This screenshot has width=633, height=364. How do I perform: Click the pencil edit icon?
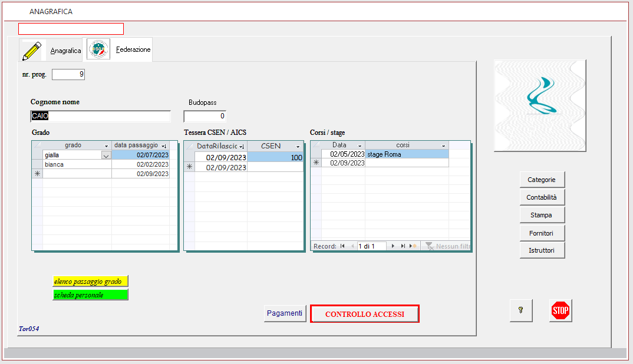coord(32,51)
